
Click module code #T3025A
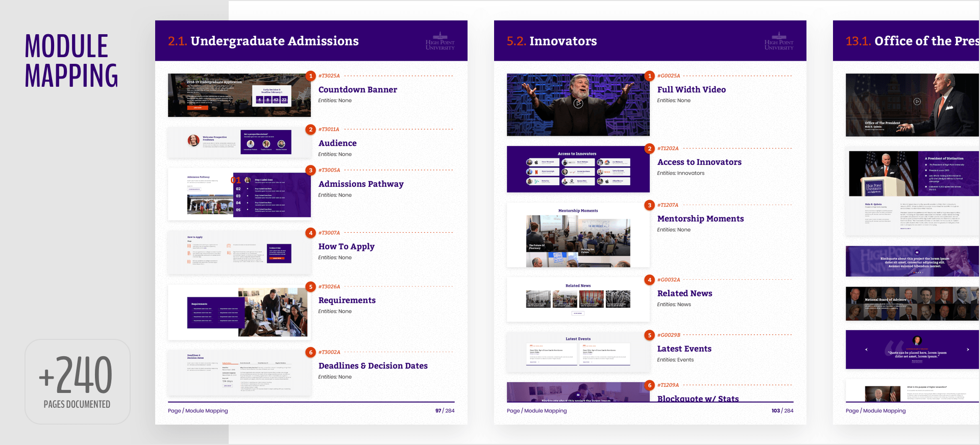pos(329,76)
